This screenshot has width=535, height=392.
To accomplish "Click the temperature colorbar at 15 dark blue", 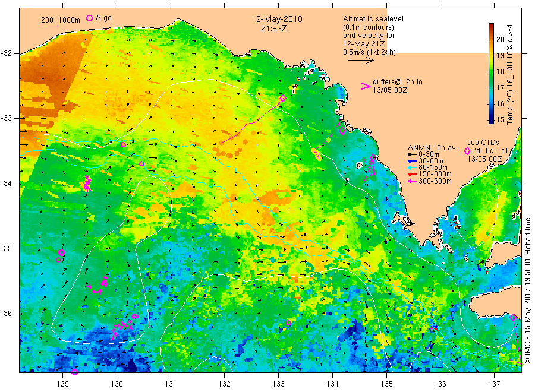I will point(492,119).
